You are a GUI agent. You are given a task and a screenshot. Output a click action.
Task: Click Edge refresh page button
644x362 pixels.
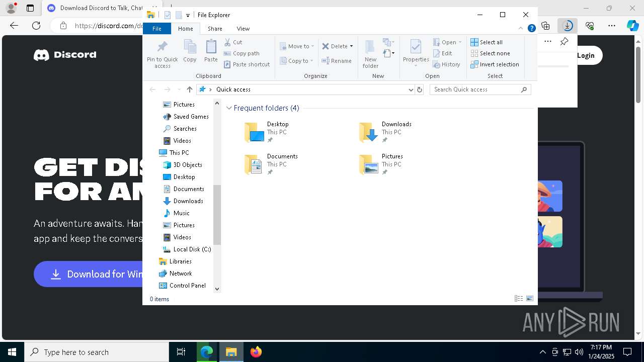point(36,26)
